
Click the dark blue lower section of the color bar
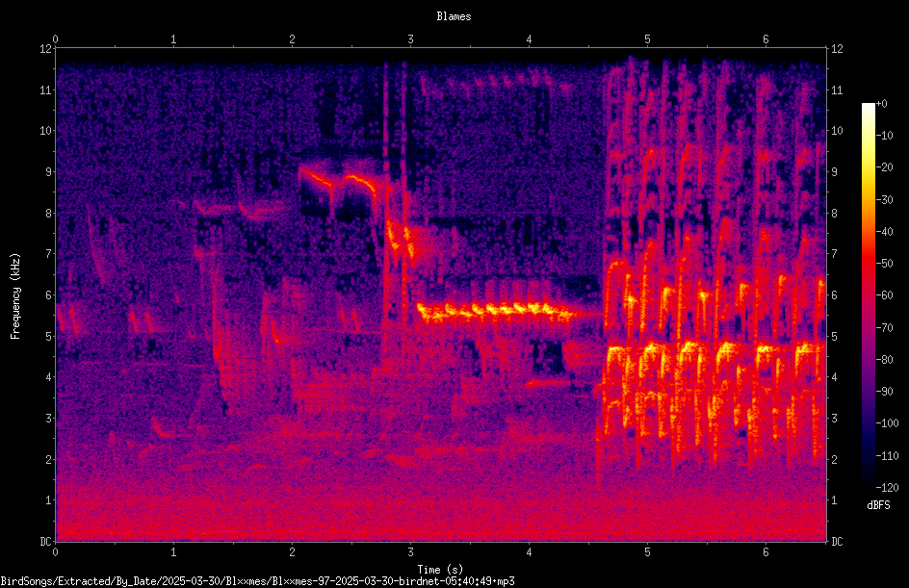[x=868, y=440]
